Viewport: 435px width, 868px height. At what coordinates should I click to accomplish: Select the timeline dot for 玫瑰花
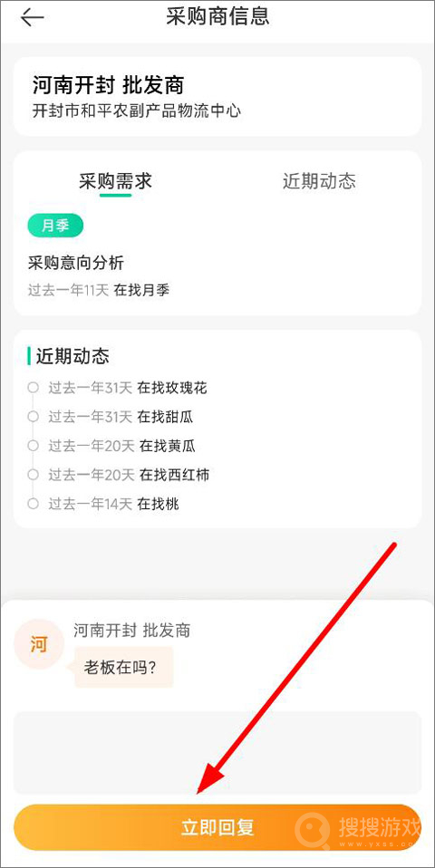point(33,388)
